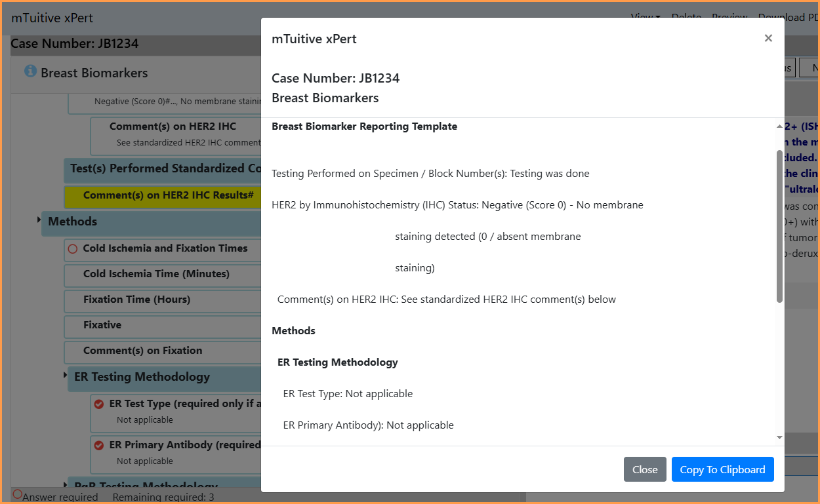Viewport: 820px width, 504px height.
Task: Click the Preview menu item
Action: click(x=729, y=17)
